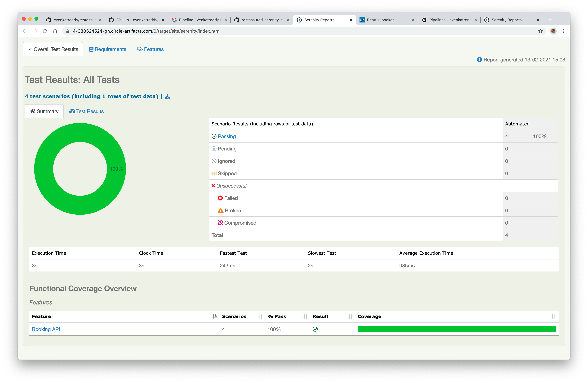Click the site lock icon in address bar
This screenshot has width=588, height=383.
(67, 31)
